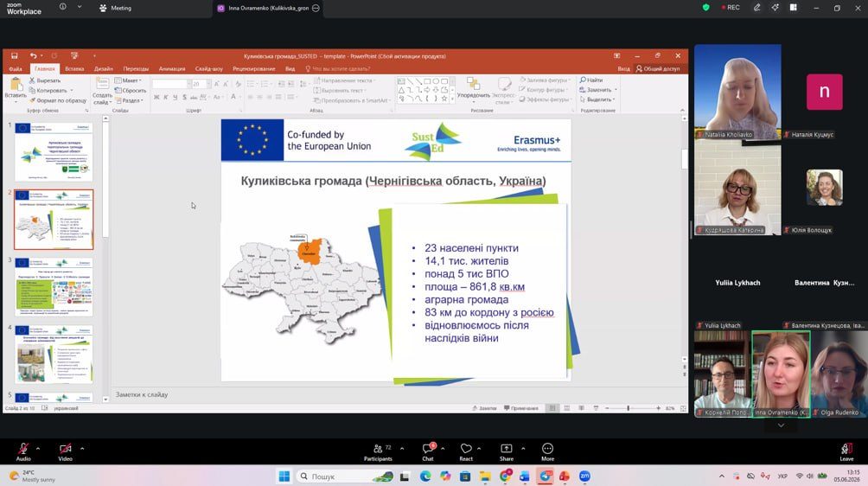
Task: Open the Раздел section dropdown
Action: [130, 100]
